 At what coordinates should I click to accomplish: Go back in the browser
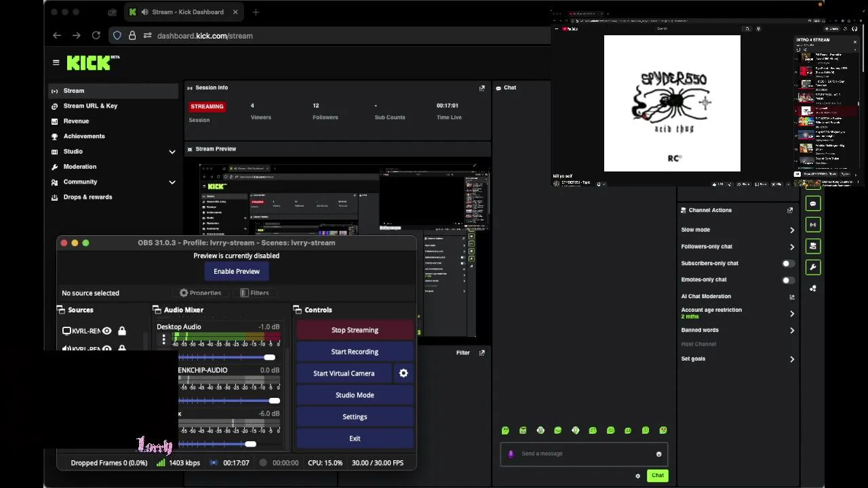57,35
